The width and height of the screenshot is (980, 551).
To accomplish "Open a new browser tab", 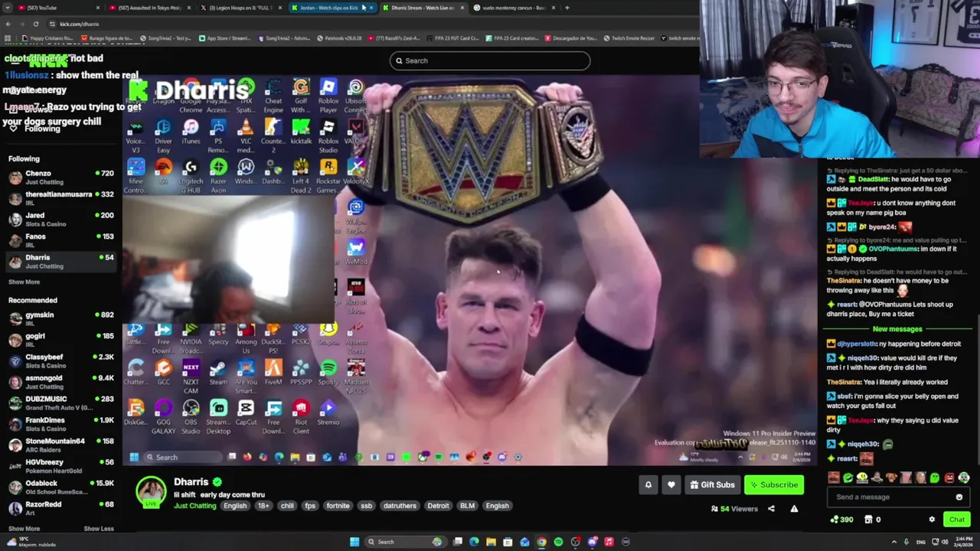I will [x=567, y=8].
